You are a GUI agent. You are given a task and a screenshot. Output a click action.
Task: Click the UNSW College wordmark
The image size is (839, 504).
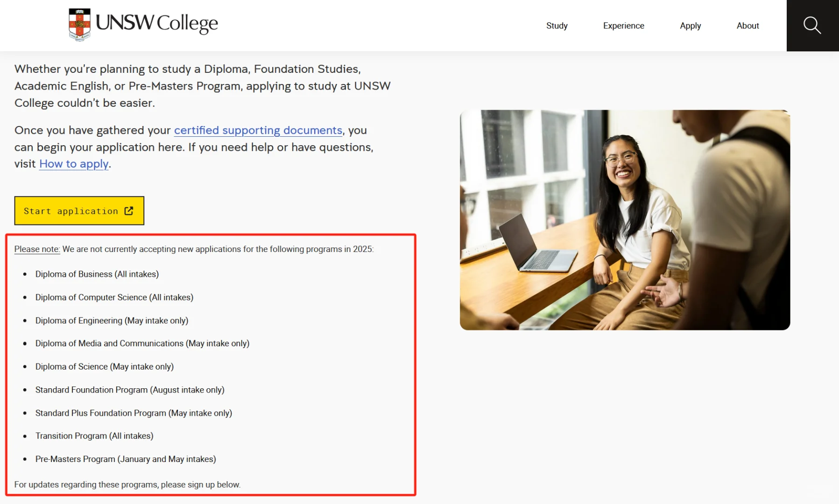pos(157,23)
